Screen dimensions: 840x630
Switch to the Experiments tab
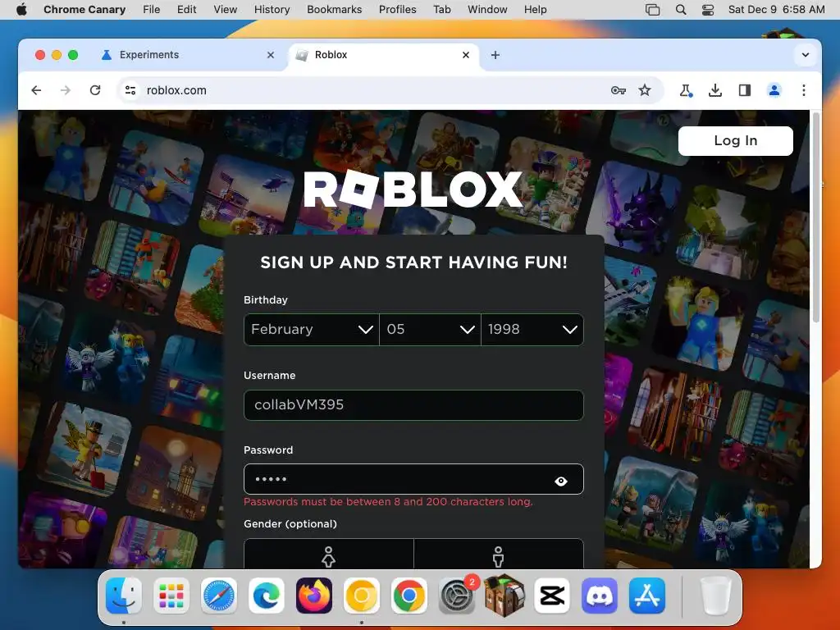pyautogui.click(x=188, y=55)
